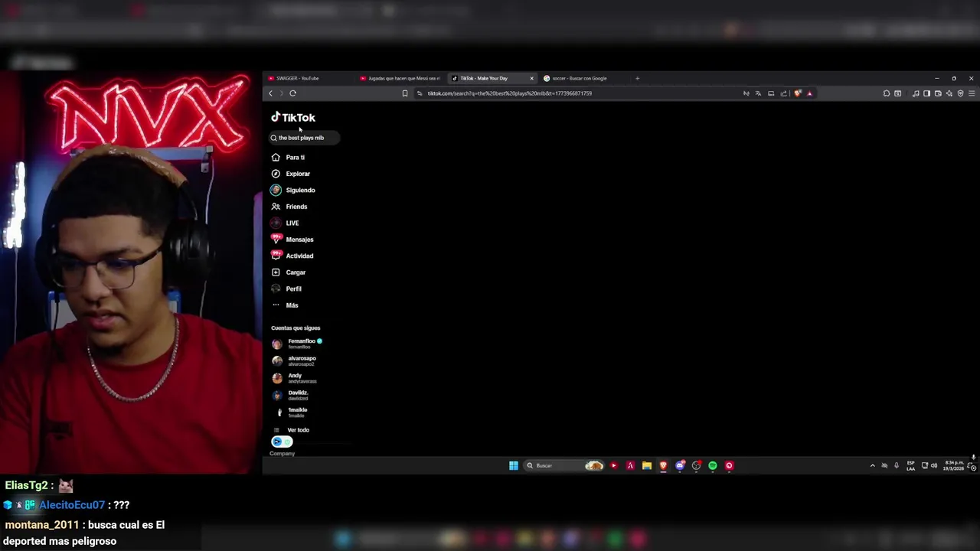Click the tiktok.com address bar URL
The width and height of the screenshot is (980, 551).
click(x=509, y=93)
